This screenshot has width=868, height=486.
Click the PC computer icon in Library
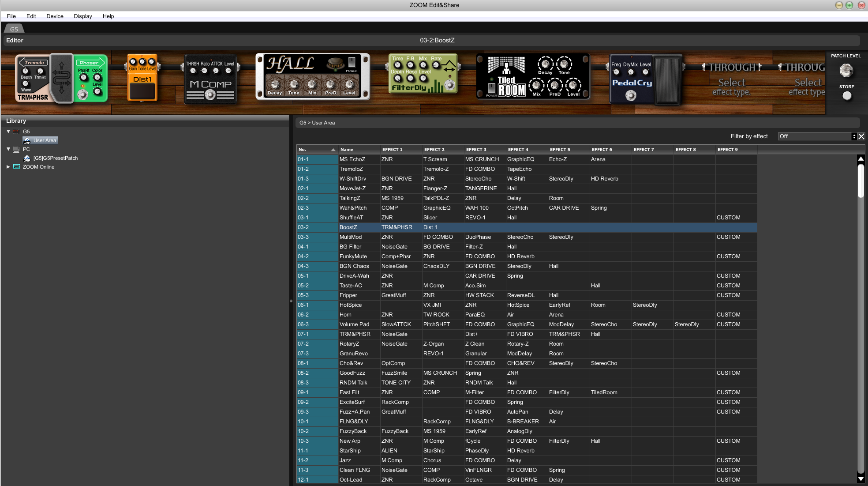click(16, 149)
